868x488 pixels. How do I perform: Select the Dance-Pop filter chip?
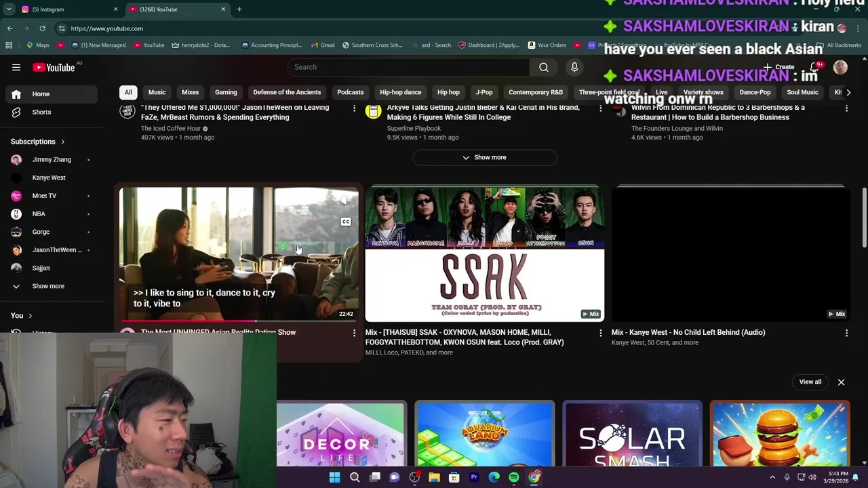(755, 92)
